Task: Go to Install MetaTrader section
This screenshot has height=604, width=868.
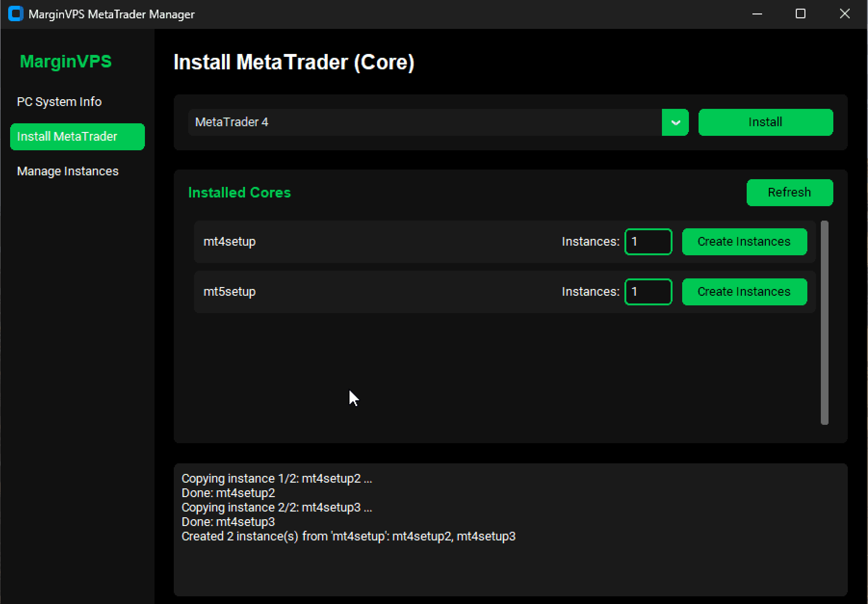Action: point(78,137)
